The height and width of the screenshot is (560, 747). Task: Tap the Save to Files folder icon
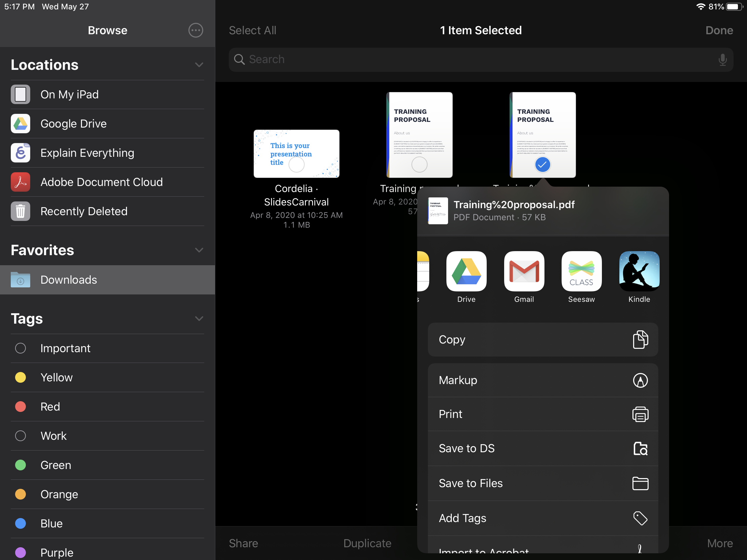640,483
